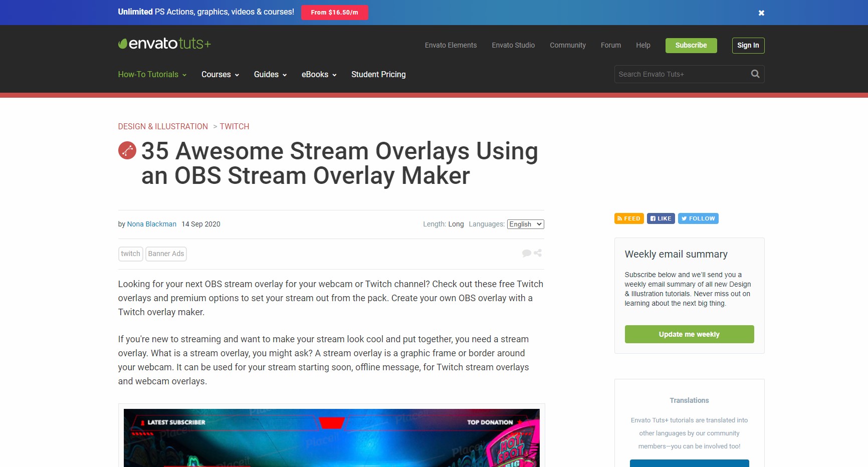Click the share icon beside the tags
Image resolution: width=868 pixels, height=467 pixels.
click(538, 253)
